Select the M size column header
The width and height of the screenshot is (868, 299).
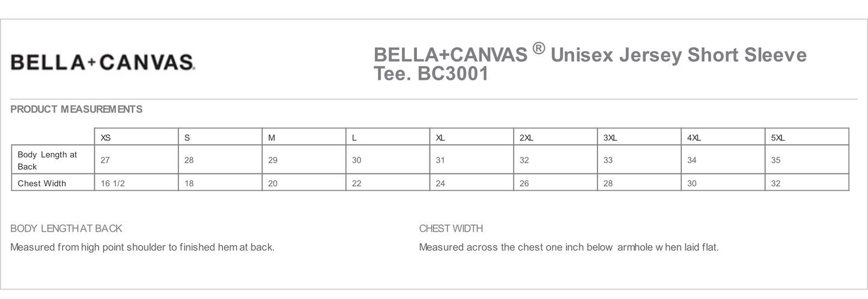tap(272, 137)
